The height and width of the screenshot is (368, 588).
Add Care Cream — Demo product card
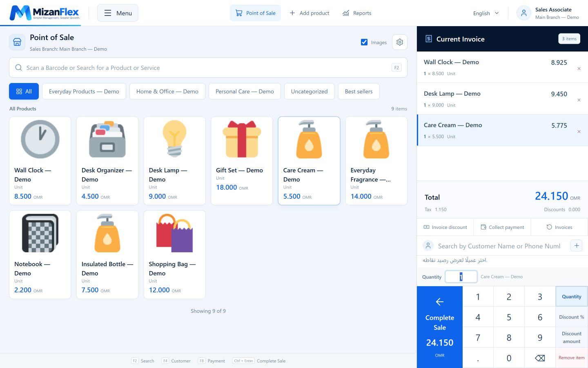[x=309, y=161]
